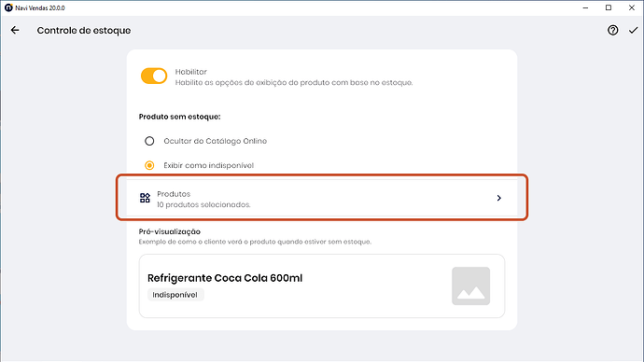The height and width of the screenshot is (362, 644).
Task: Click the Indisponível badge in preview
Action: click(x=175, y=295)
